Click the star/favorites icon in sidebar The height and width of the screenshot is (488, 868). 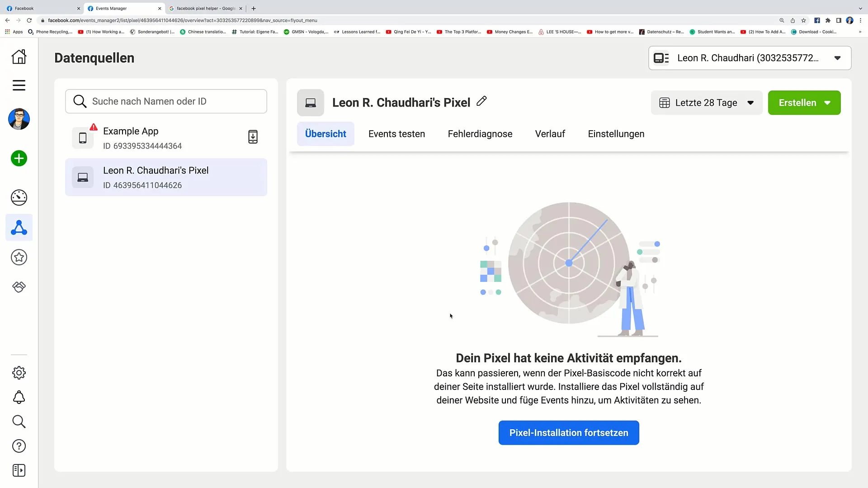(19, 258)
